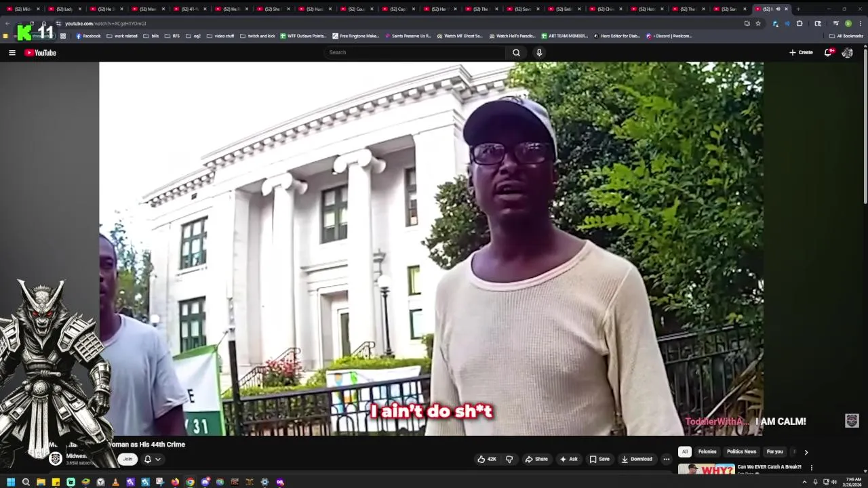Select the Felonies category chip

pos(707,452)
